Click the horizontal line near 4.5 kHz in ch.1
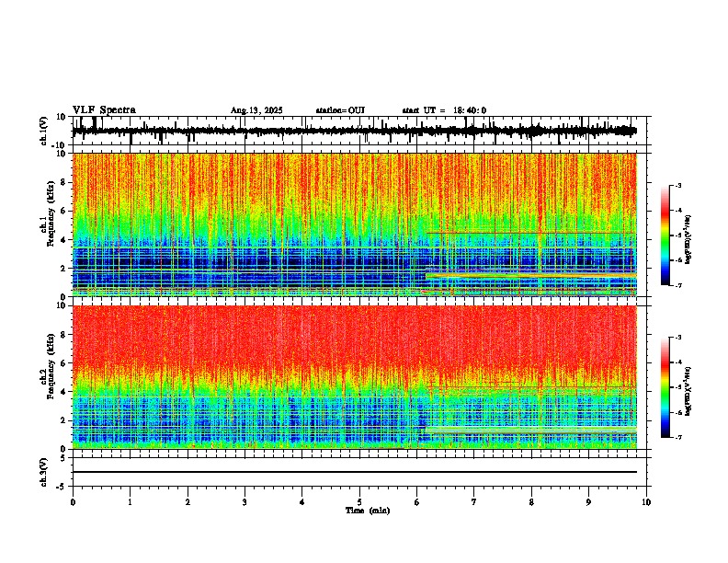The image size is (728, 563). [531, 233]
